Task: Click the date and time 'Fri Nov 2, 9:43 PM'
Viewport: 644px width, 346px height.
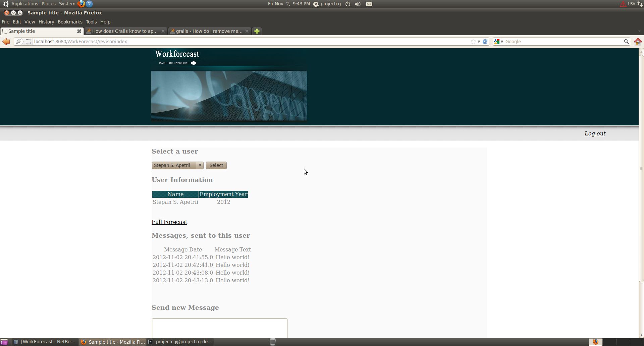Action: (289, 4)
